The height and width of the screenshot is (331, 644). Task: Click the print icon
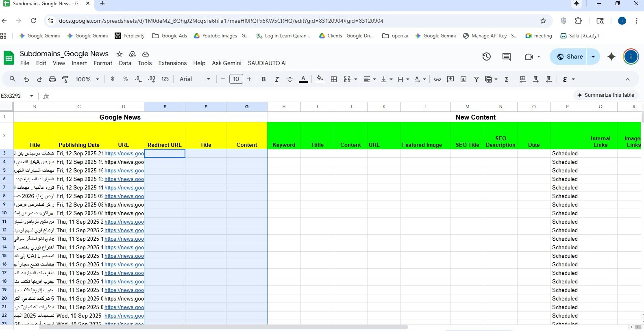[52, 79]
